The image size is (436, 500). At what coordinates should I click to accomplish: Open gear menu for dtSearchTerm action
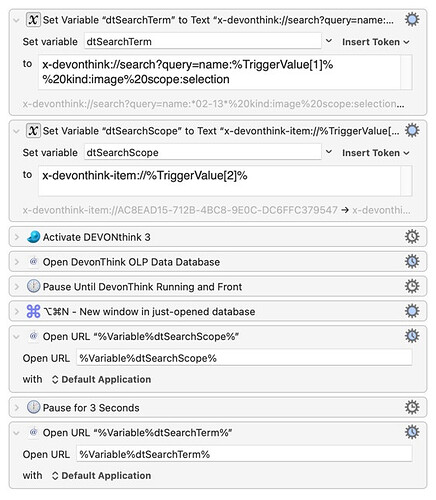(412, 20)
